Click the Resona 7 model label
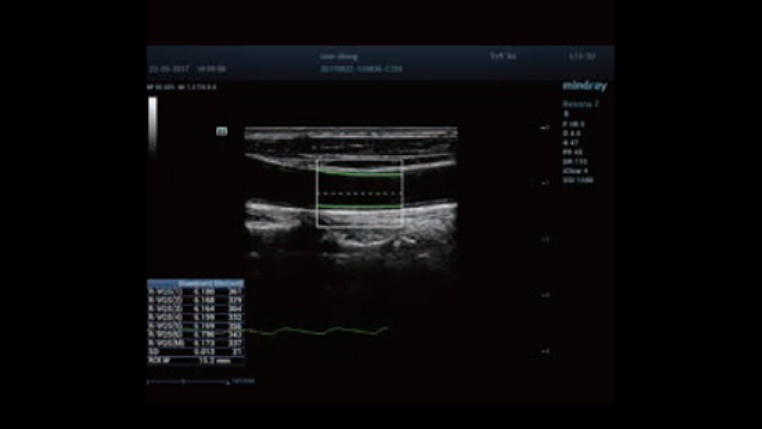This screenshot has height=429, width=762. [x=579, y=104]
